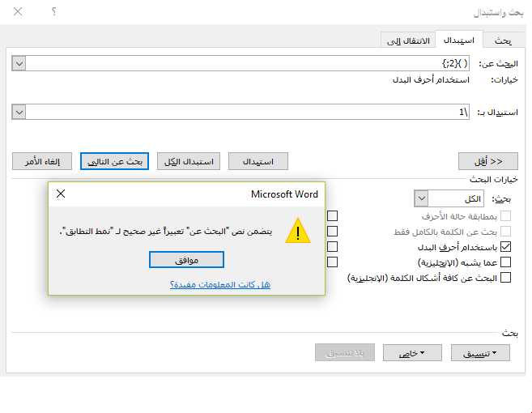Click the استخدام أحرف البدل options text
Viewport: 532px width, 413px height.
[431, 80]
